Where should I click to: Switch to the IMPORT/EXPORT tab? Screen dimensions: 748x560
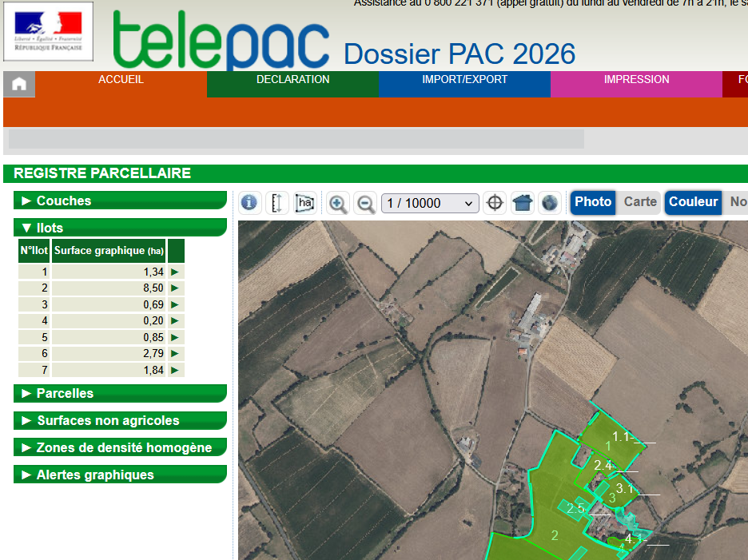coord(464,79)
